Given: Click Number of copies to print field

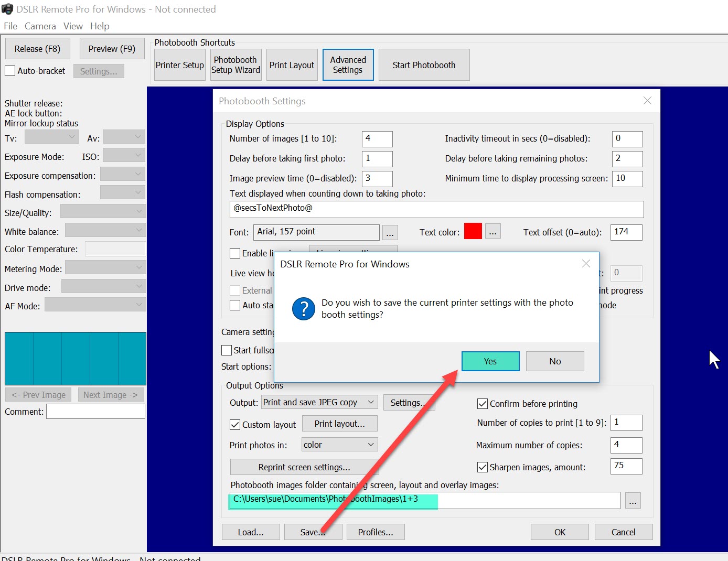Looking at the screenshot, I should [x=626, y=423].
